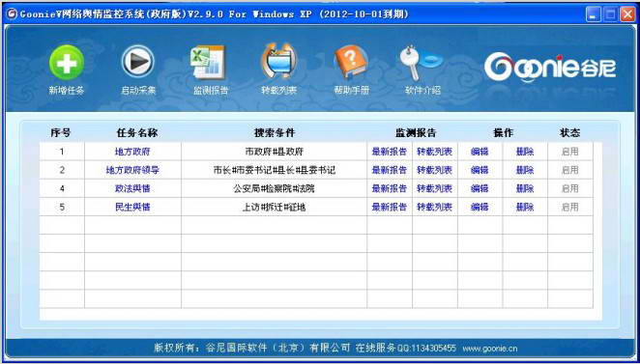Screen dimensions: 640x364
Task: Open the 转载列表 toolbar icon
Action: [279, 61]
